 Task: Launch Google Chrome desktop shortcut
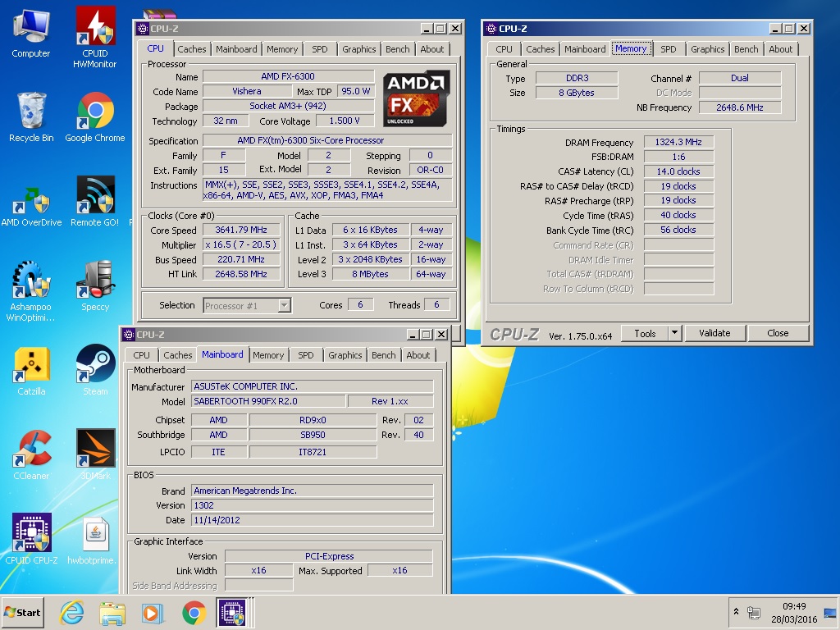click(x=95, y=118)
